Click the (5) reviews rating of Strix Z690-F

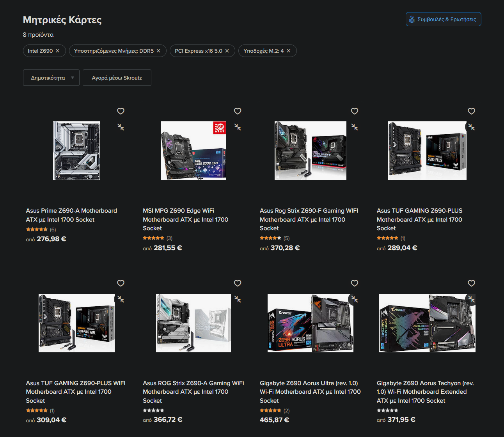click(x=275, y=238)
